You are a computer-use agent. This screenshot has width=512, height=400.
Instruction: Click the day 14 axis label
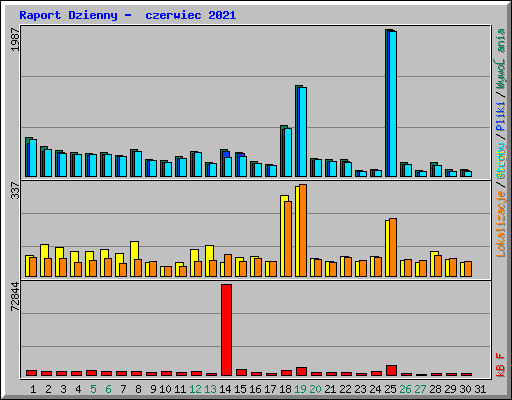click(225, 389)
